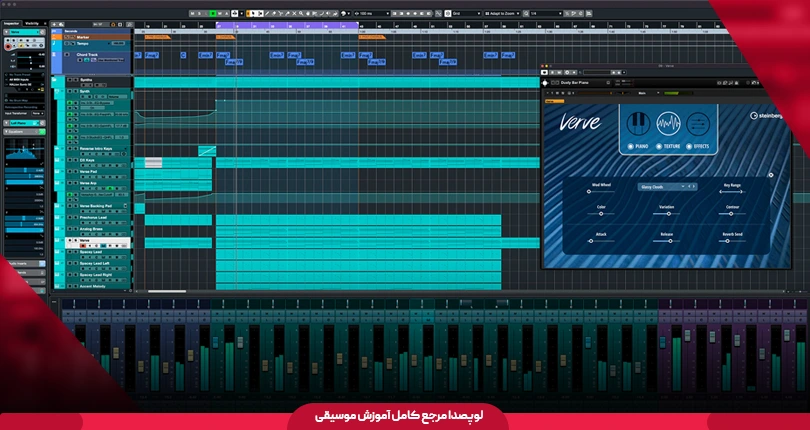The width and height of the screenshot is (810, 430).
Task: Open the Texture waveform icon in Verve
Action: (668, 124)
